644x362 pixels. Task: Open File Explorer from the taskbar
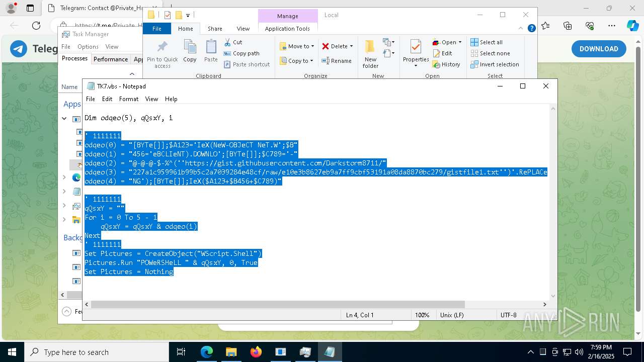pyautogui.click(x=231, y=352)
